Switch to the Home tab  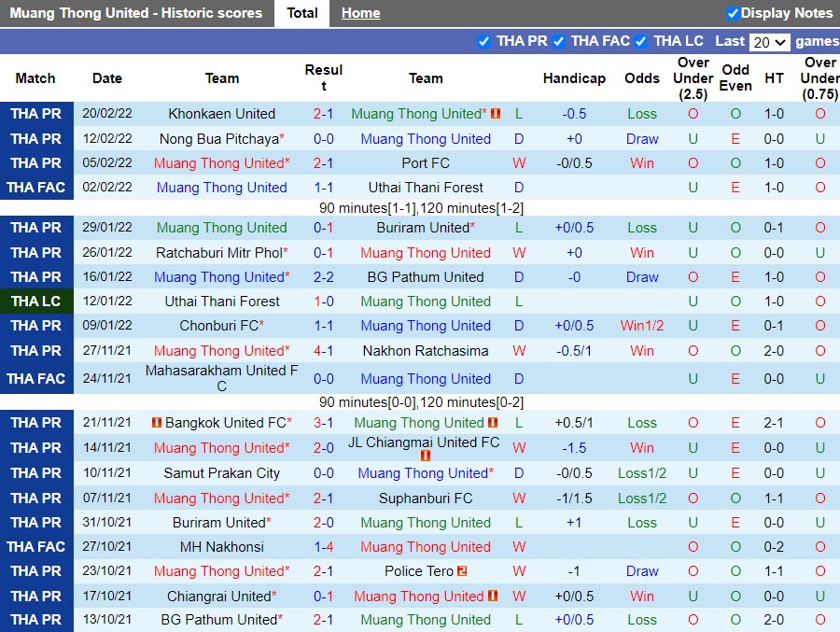coord(360,12)
